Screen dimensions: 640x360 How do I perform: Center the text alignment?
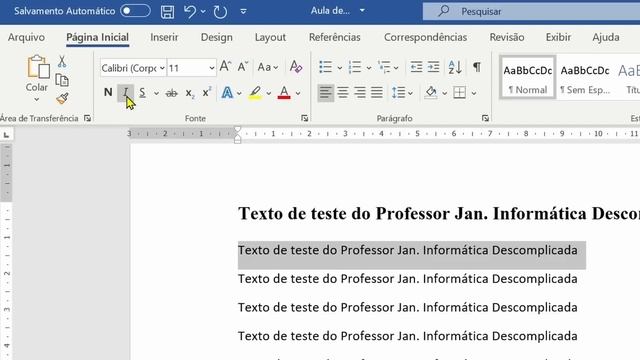point(343,93)
